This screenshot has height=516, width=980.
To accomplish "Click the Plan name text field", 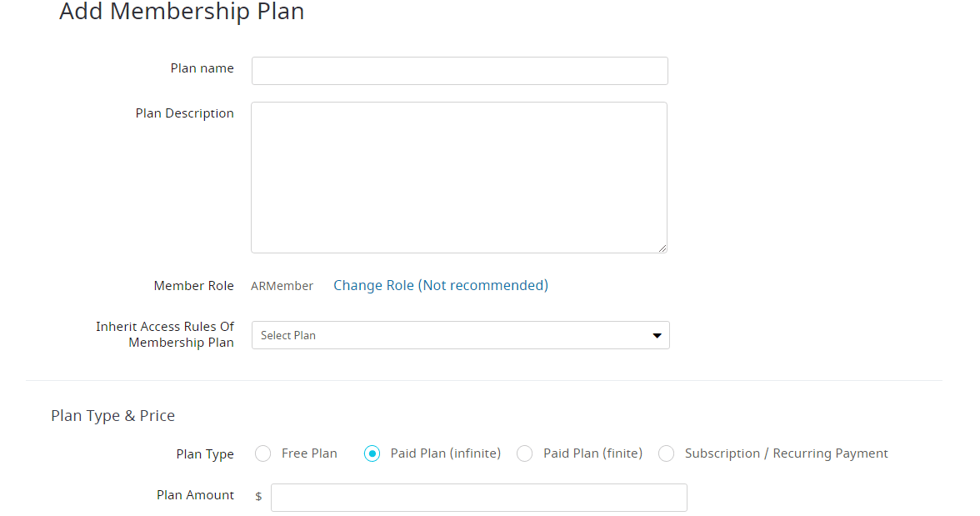I will click(x=459, y=71).
